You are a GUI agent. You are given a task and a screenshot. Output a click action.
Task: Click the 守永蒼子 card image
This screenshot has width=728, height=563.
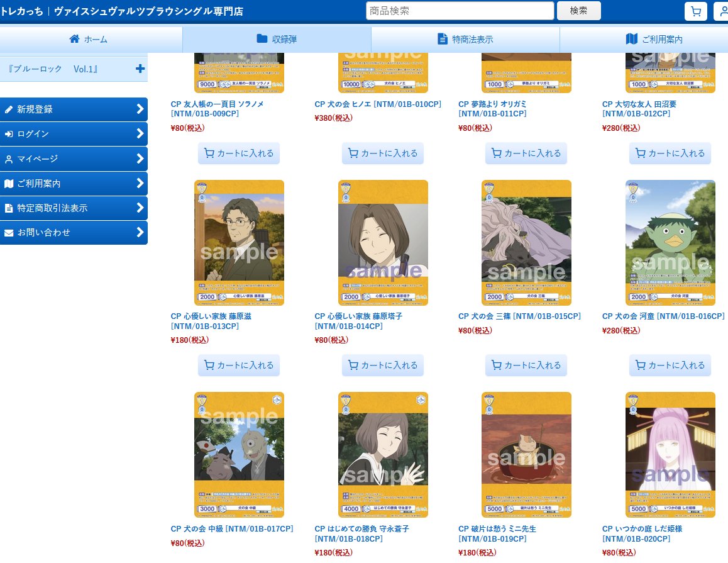[x=383, y=455]
